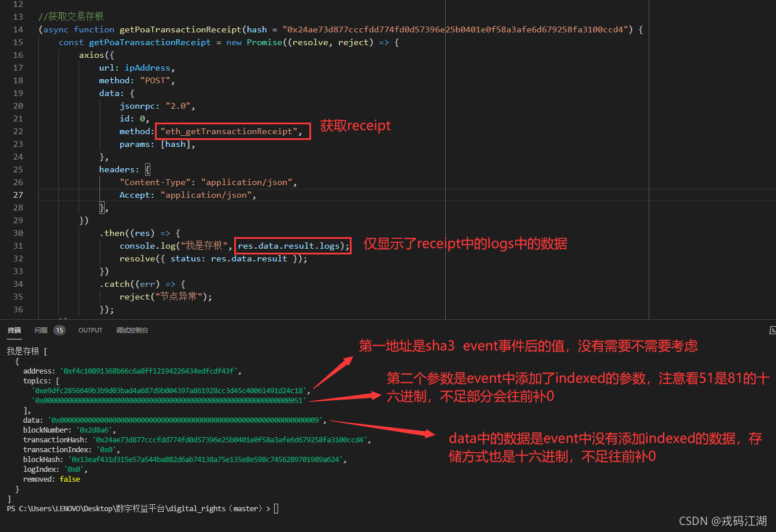Click the "eth_getTransactionReceipt" string

tap(230, 131)
